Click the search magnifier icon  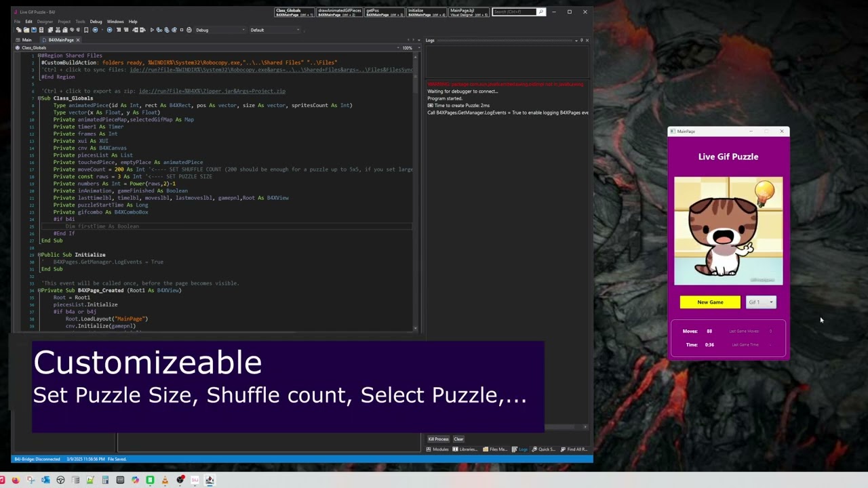click(x=540, y=12)
